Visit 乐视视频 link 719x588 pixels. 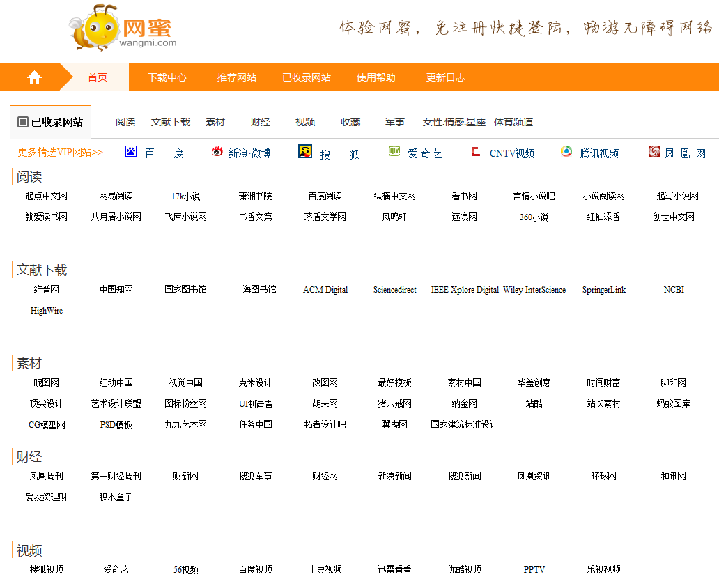pyautogui.click(x=604, y=569)
